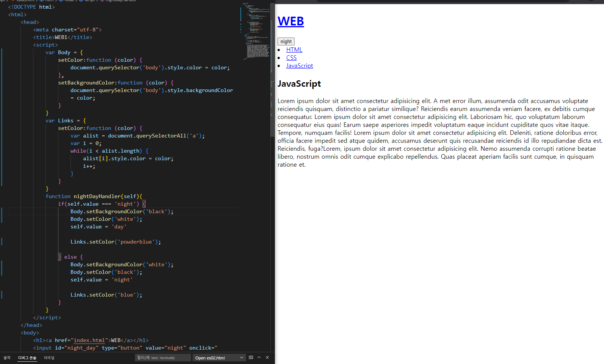Clear the debug console with the list icon
604x364 pixels.
pyautogui.click(x=251, y=357)
